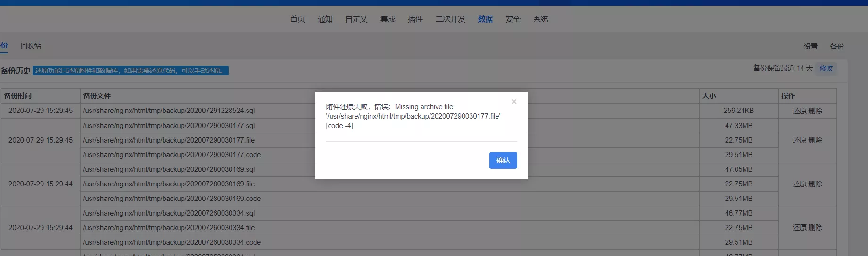Open the 数据 navigation item
The height and width of the screenshot is (256, 868).
(485, 19)
